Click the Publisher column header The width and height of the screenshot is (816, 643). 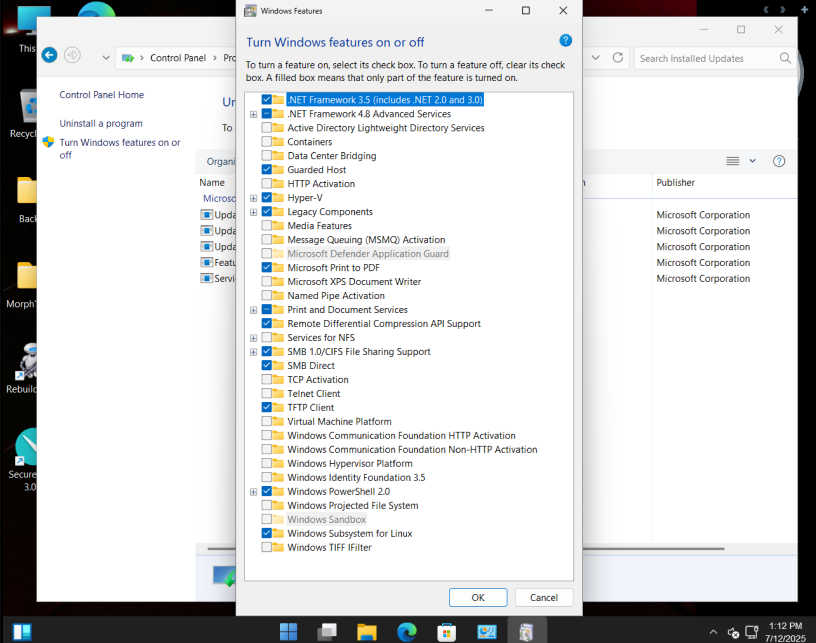(675, 183)
